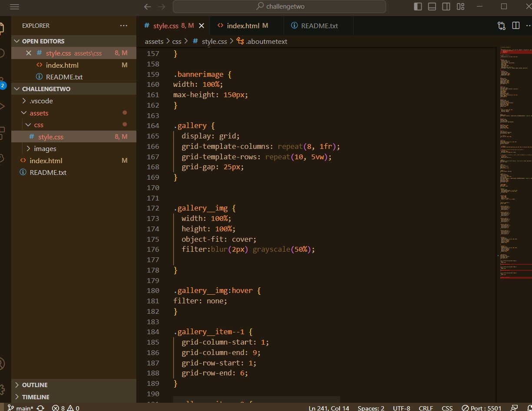Select encoding via UTF-8 status item

click(x=401, y=408)
